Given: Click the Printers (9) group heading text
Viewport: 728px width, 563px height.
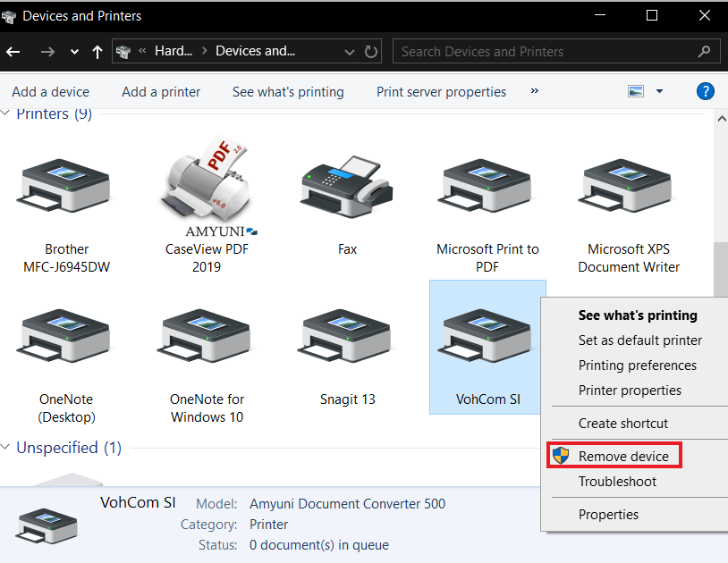Looking at the screenshot, I should point(54,113).
